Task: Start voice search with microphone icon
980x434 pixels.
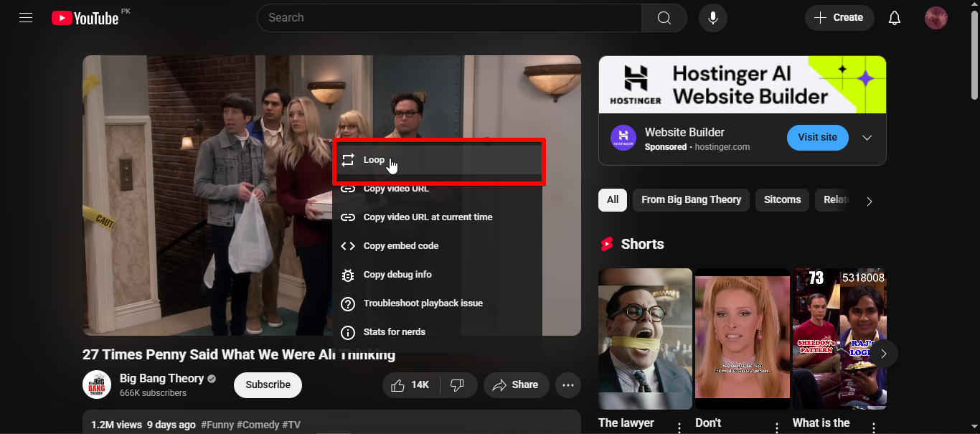Action: (712, 18)
